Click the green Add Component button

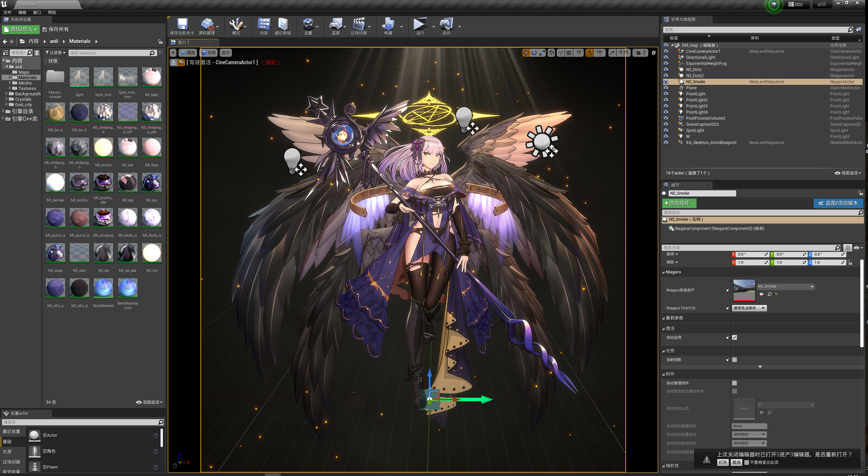679,203
